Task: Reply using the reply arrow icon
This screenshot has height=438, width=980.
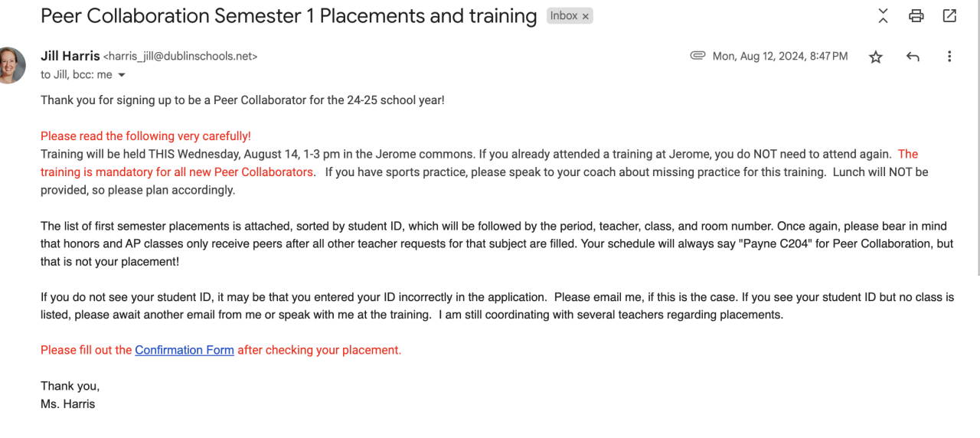Action: 913,57
